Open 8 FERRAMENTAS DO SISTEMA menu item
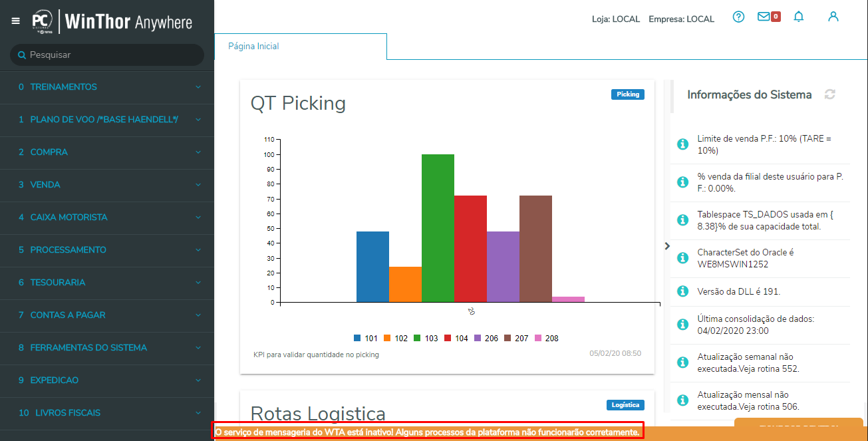Screen dimensions: 868x441 point(107,348)
